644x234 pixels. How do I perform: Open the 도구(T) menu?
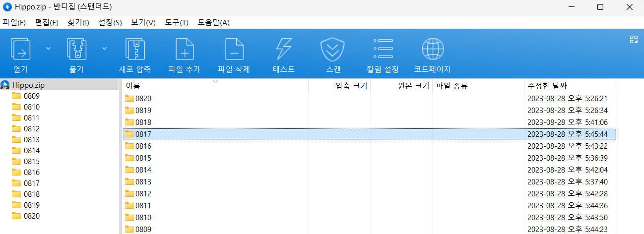pos(177,23)
